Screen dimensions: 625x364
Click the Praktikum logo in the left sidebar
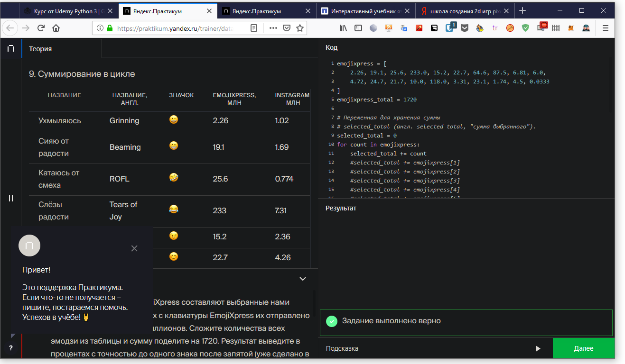click(11, 48)
